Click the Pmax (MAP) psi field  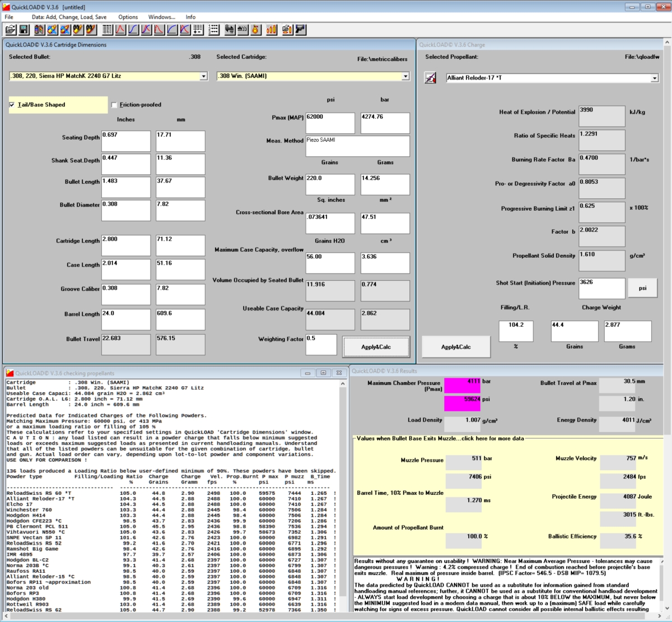click(x=330, y=123)
